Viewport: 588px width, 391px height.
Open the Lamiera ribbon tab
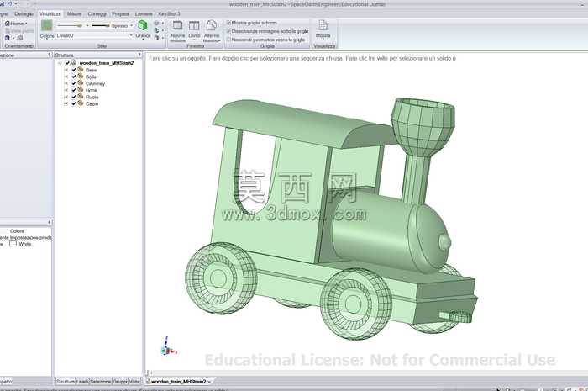(144, 14)
